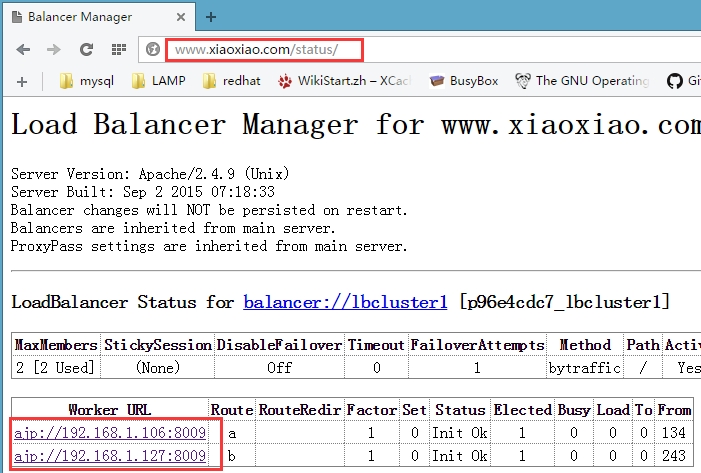Open the balancer://lbcluster1 link
701x473 pixels.
(345, 303)
